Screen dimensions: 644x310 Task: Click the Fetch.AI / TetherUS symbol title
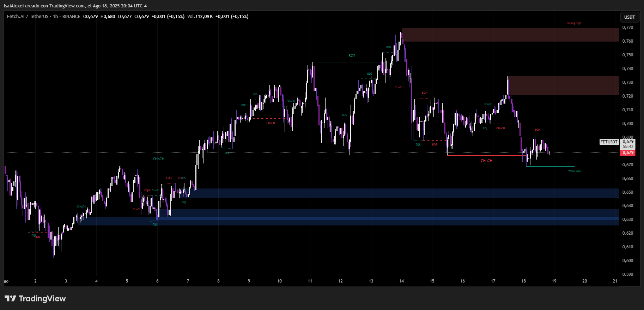tap(28, 17)
